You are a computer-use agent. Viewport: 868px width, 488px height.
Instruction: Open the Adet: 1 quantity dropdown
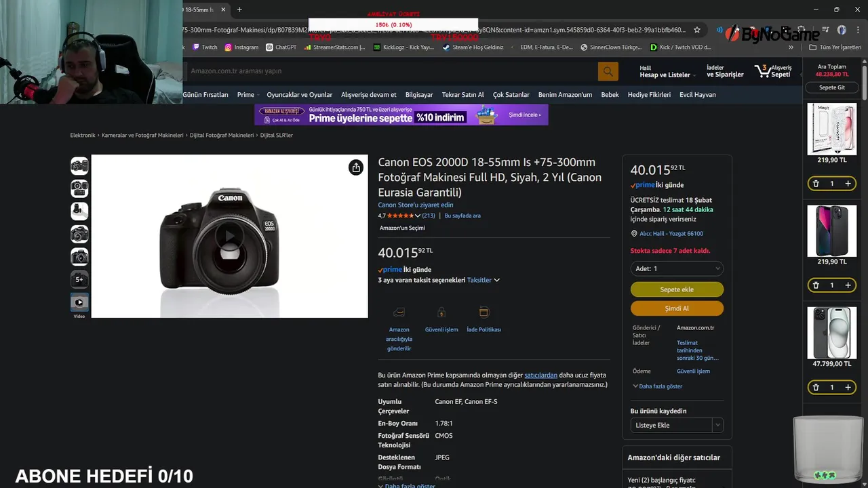[677, 269]
